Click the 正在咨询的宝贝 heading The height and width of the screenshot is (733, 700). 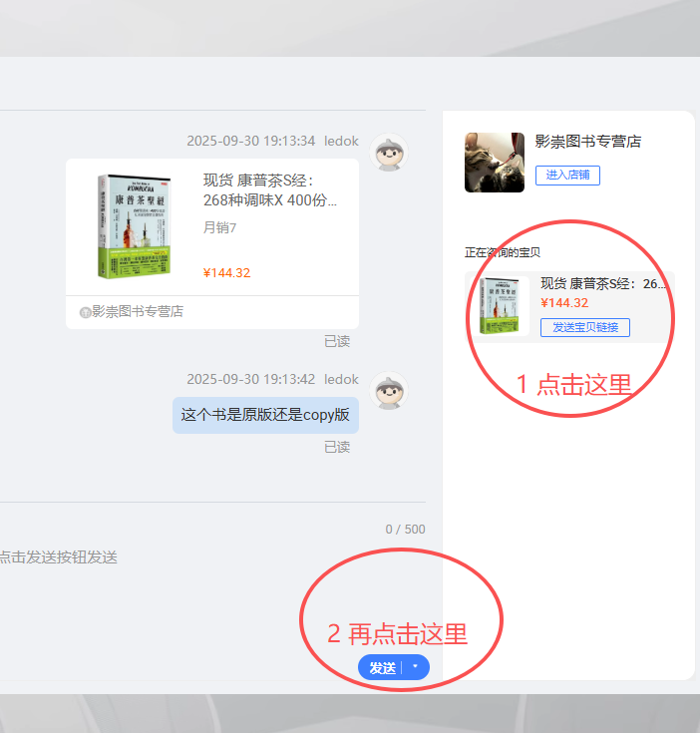(503, 253)
